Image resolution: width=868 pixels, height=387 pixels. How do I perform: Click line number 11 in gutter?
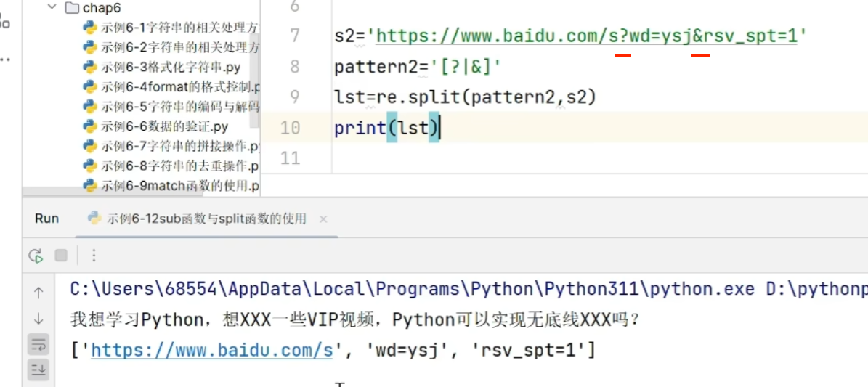coord(290,158)
